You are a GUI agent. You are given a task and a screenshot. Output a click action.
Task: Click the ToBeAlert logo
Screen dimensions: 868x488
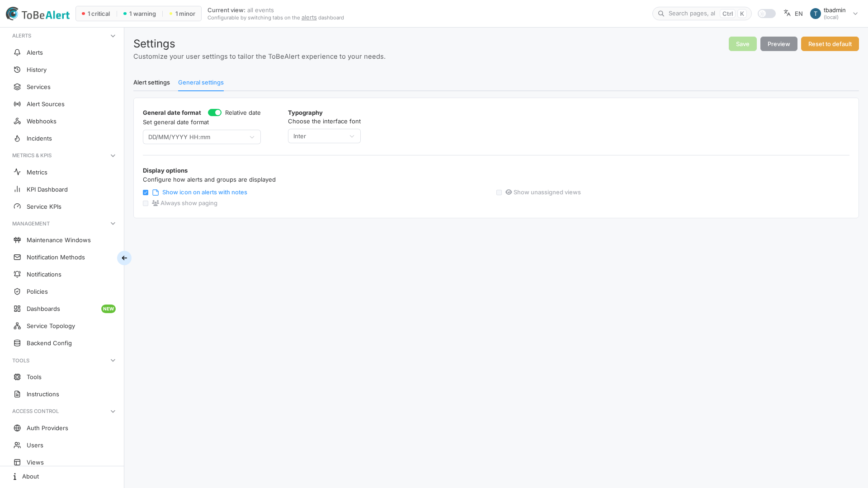38,14
